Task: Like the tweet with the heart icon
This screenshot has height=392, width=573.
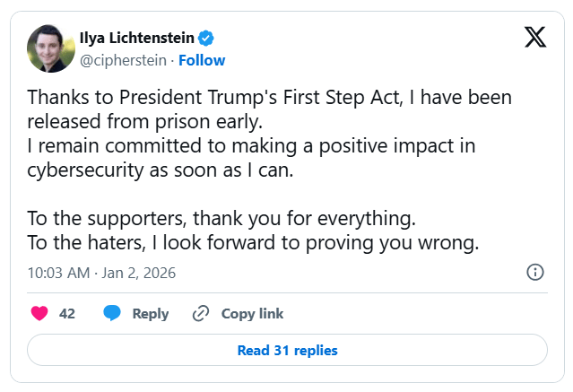Action: click(x=39, y=313)
